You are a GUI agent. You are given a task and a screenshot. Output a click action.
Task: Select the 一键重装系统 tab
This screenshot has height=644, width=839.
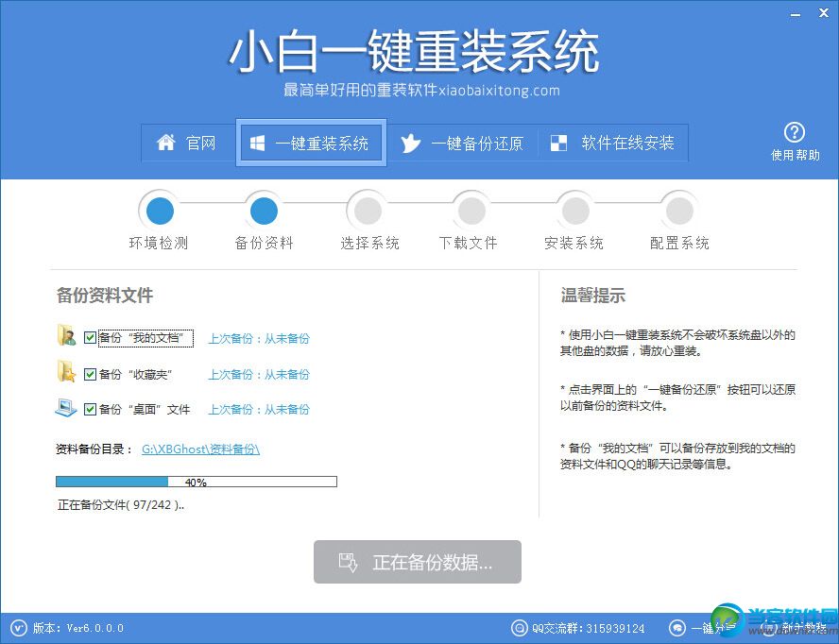311,143
